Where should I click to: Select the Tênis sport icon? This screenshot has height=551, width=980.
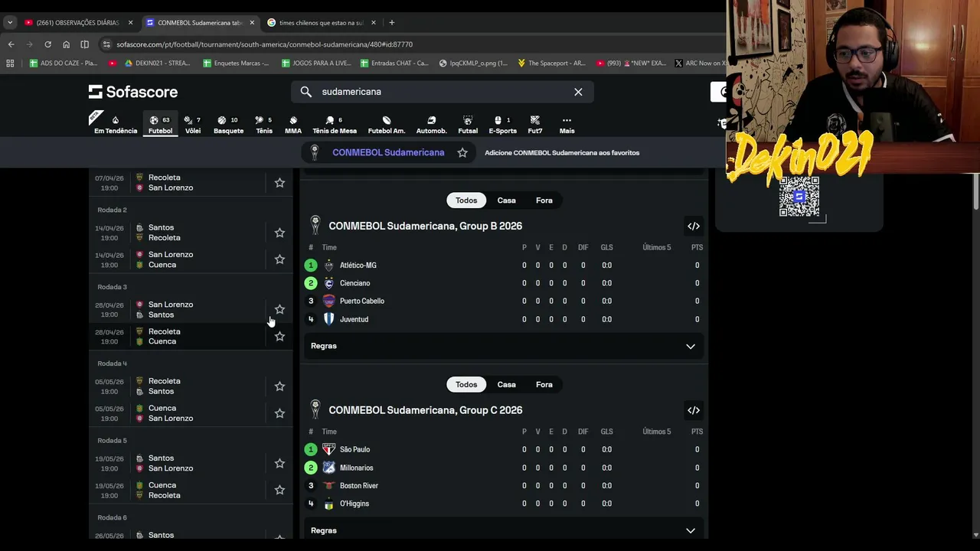click(264, 125)
